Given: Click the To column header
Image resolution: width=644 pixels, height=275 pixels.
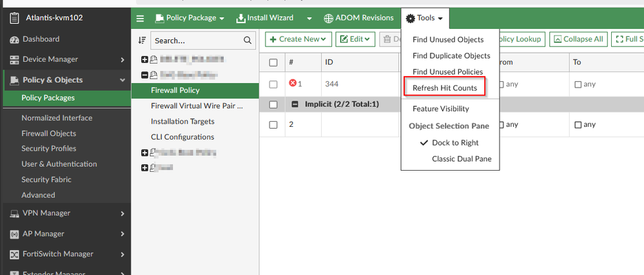Looking at the screenshot, I should (x=577, y=62).
